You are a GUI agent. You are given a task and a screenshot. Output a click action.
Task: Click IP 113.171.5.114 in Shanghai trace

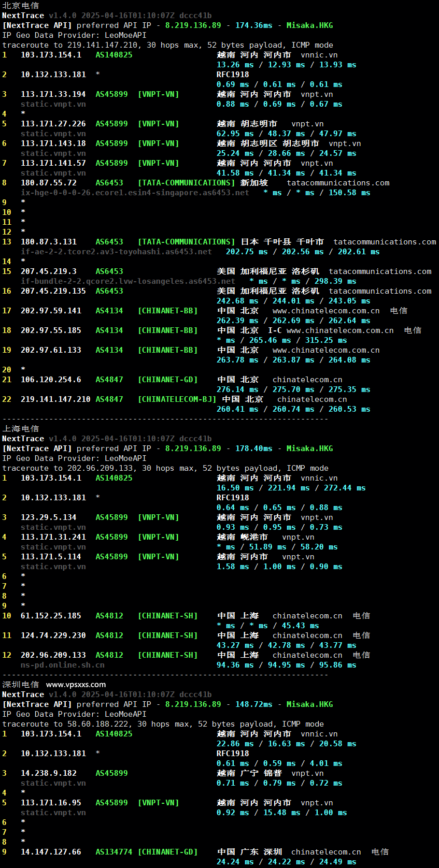(x=51, y=557)
